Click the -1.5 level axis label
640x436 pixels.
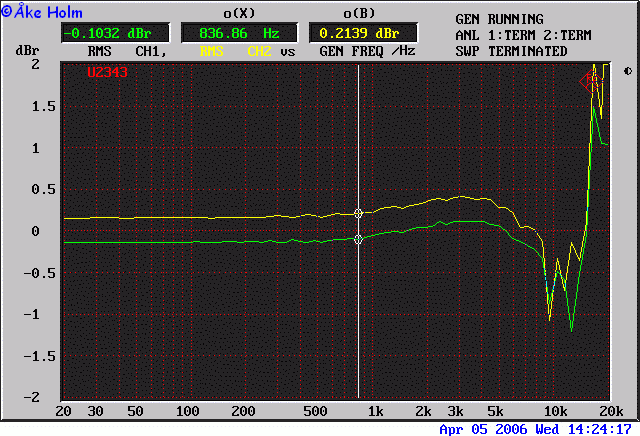pos(40,356)
